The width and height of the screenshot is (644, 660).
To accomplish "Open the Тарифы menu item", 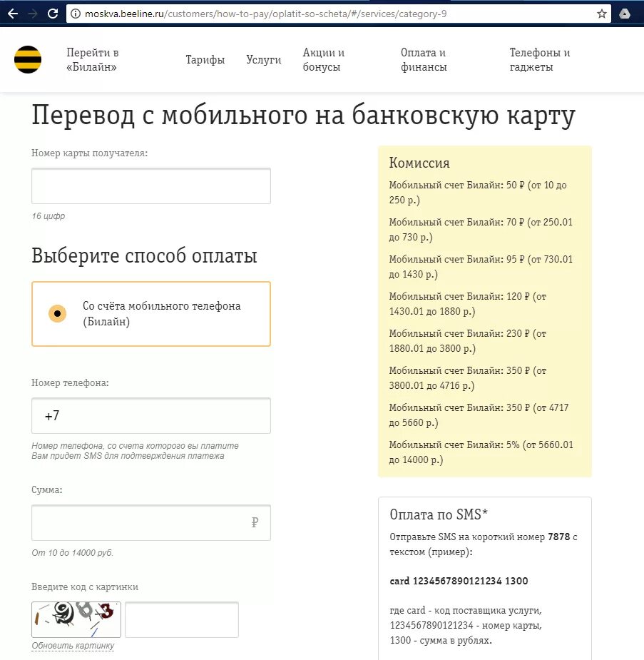I will pyautogui.click(x=205, y=60).
